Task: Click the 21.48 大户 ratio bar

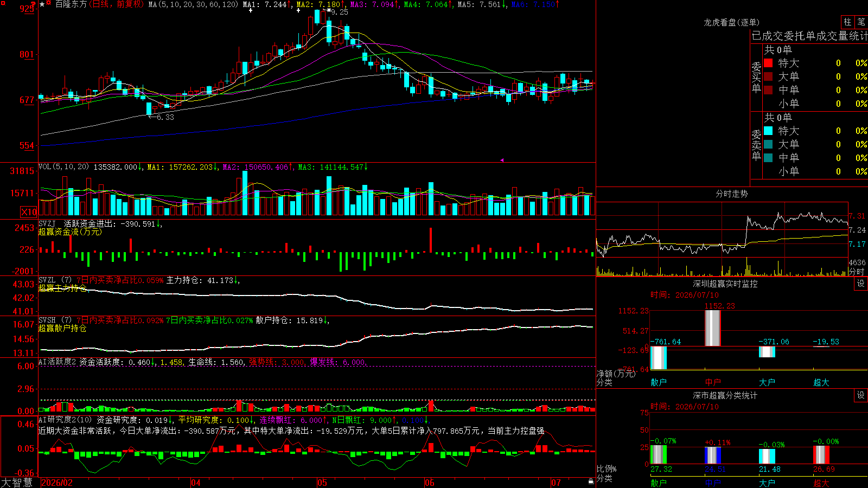Action: click(767, 457)
